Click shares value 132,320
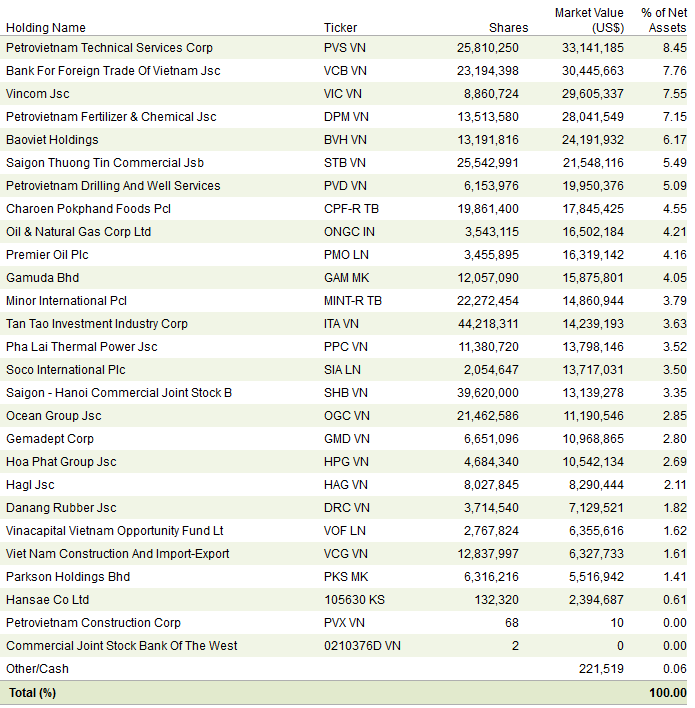Screen dimensions: 695x708 [496, 601]
